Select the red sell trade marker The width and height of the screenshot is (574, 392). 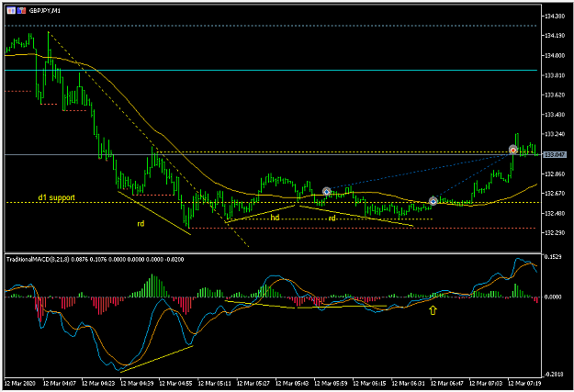click(x=512, y=150)
